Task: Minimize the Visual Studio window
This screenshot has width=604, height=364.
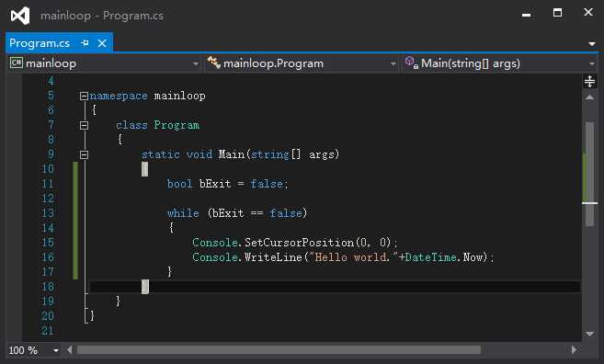Action: click(526, 15)
